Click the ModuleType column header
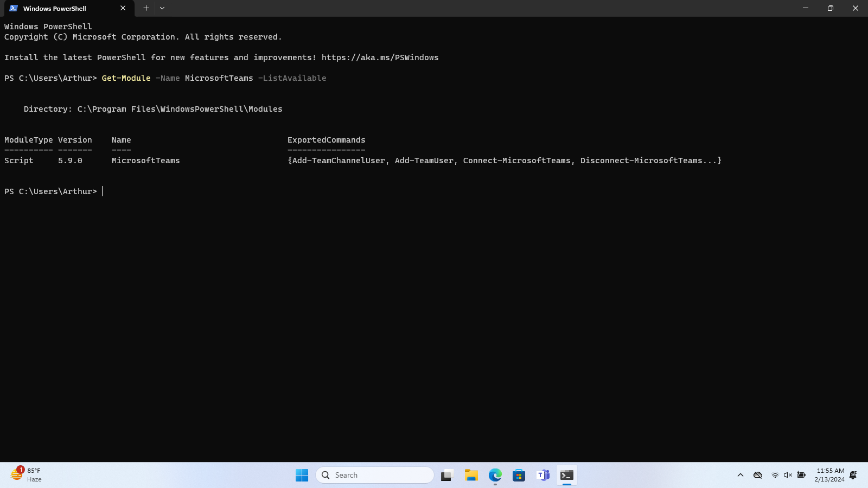Viewport: 868px width, 488px height. (29, 140)
